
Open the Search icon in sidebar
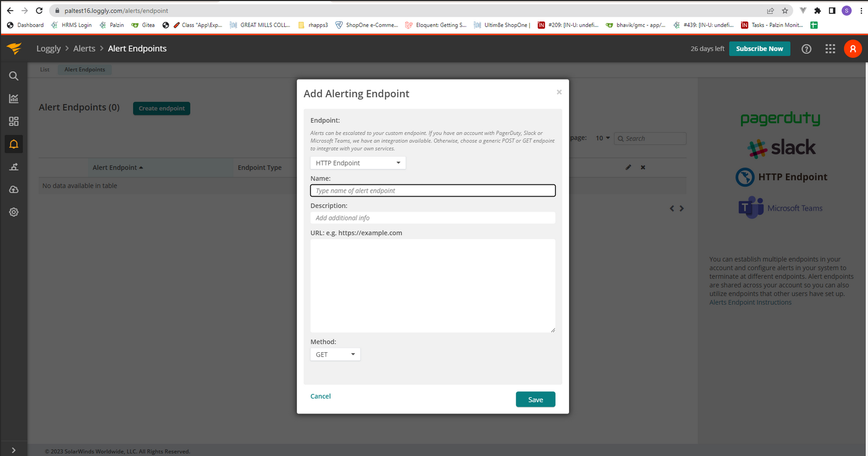[14, 76]
